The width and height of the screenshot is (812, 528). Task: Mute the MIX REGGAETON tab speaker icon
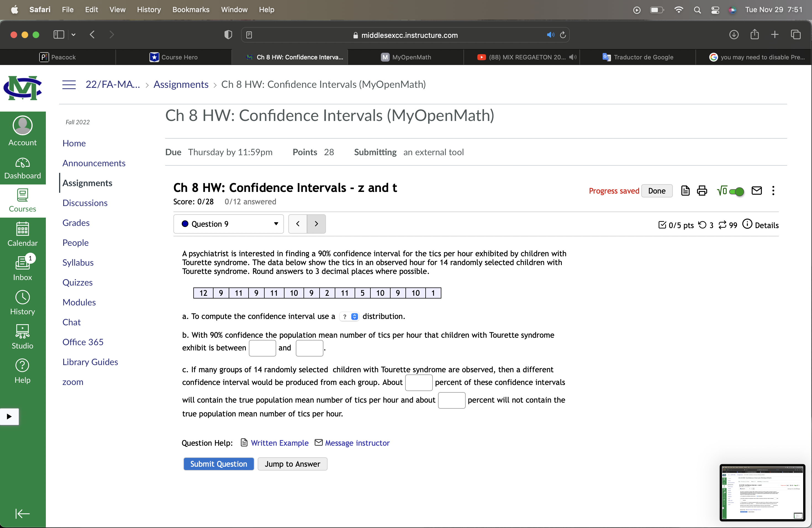click(573, 57)
